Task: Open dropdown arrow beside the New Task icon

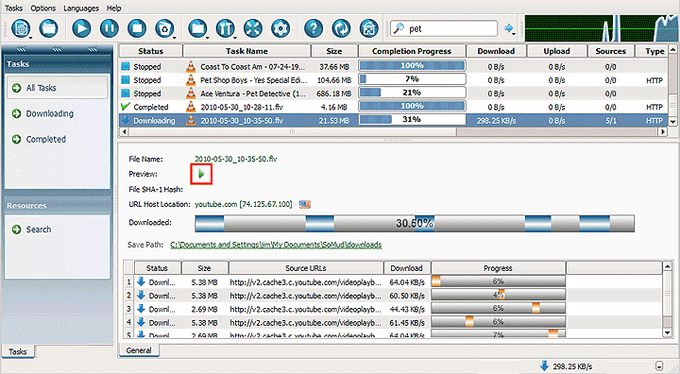Action: [x=31, y=37]
